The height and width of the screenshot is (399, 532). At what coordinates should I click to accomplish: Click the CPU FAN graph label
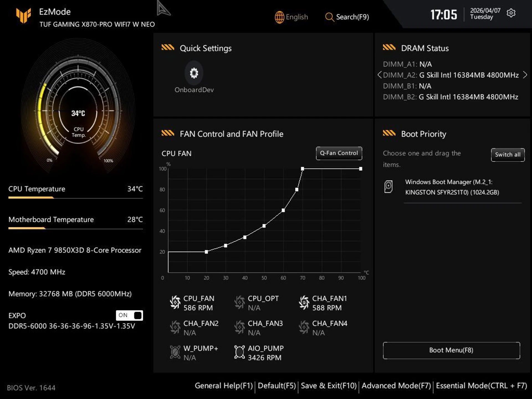177,154
